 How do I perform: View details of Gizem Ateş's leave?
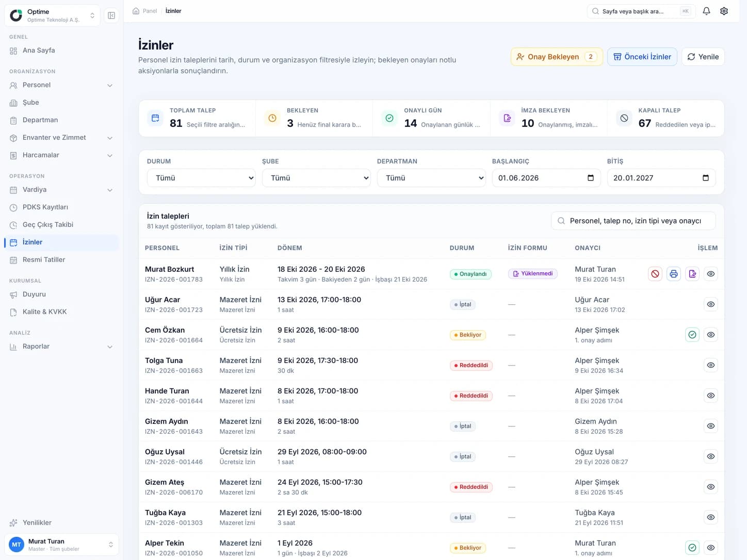point(711,487)
